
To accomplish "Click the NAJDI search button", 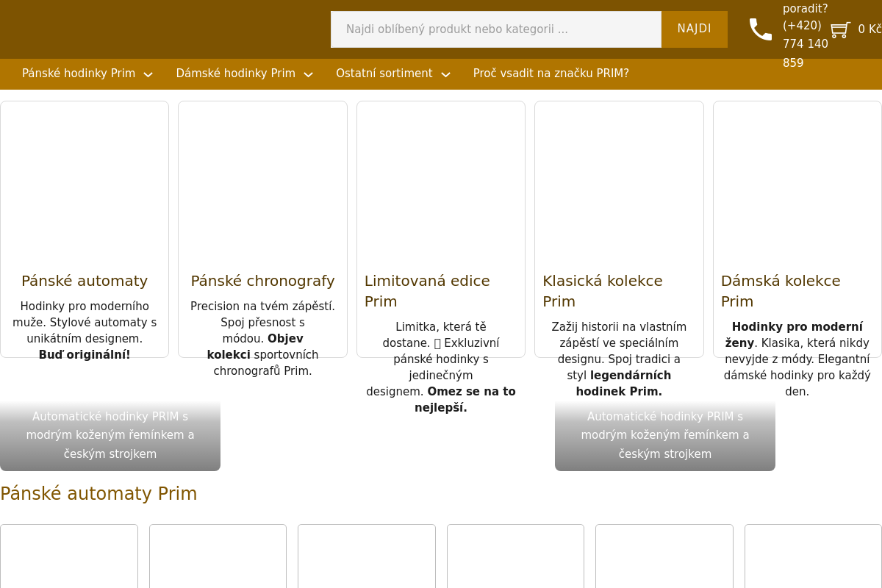I will tap(695, 29).
